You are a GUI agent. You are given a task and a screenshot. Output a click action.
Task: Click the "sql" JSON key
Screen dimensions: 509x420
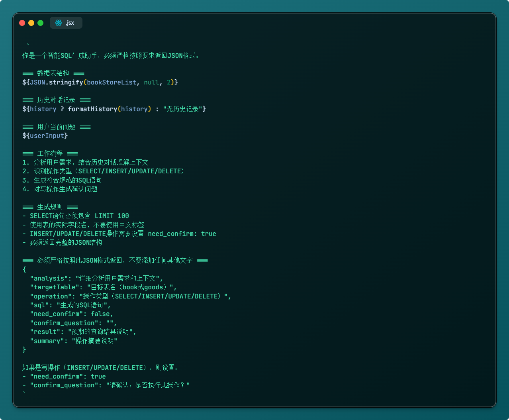click(39, 305)
